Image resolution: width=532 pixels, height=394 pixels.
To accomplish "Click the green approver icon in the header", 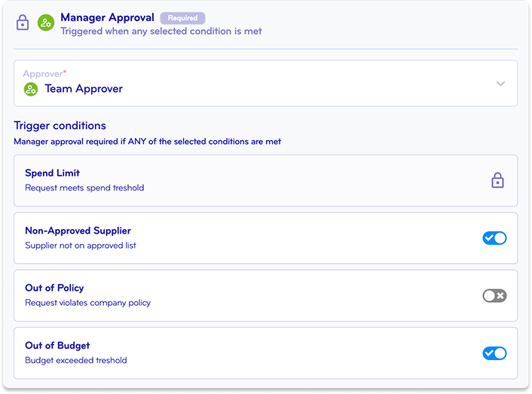I will (46, 23).
